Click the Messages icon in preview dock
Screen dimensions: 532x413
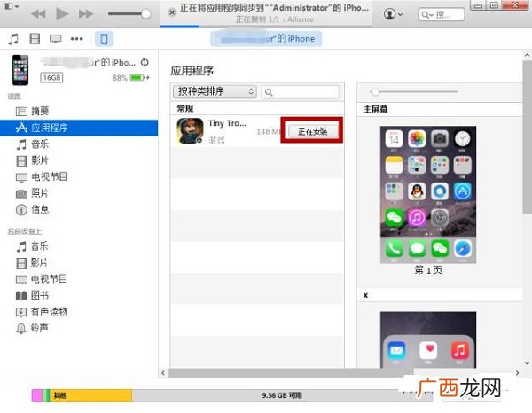pyautogui.click(x=417, y=249)
